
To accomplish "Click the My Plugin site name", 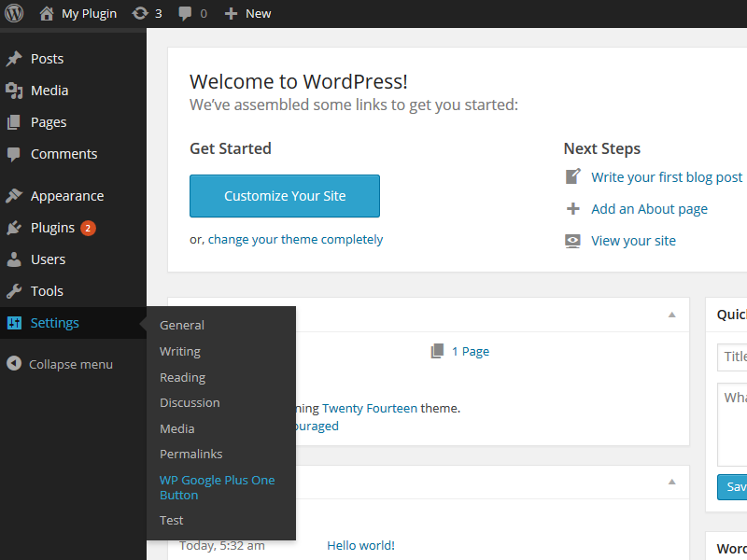I will pos(89,14).
